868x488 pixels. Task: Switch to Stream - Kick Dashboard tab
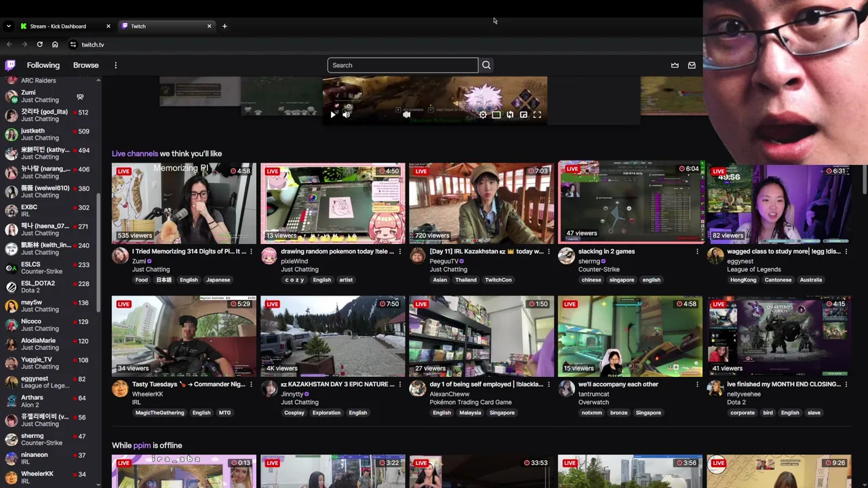coord(65,26)
